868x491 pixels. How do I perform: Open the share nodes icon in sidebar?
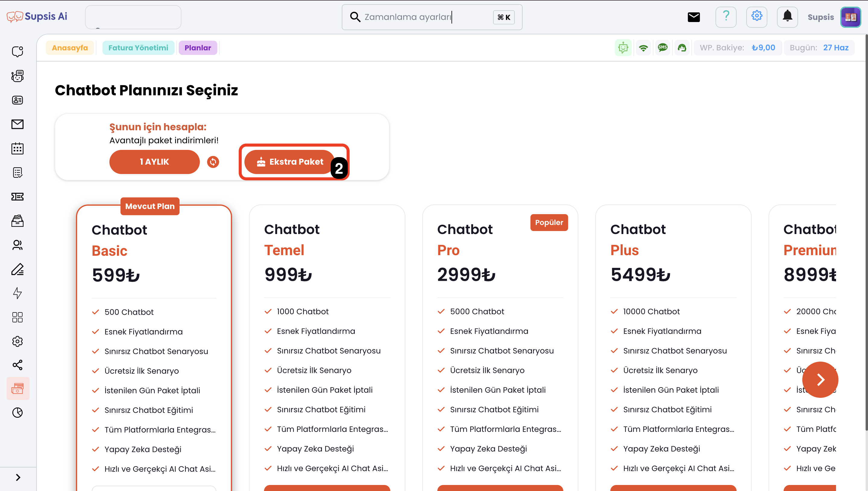[17, 365]
